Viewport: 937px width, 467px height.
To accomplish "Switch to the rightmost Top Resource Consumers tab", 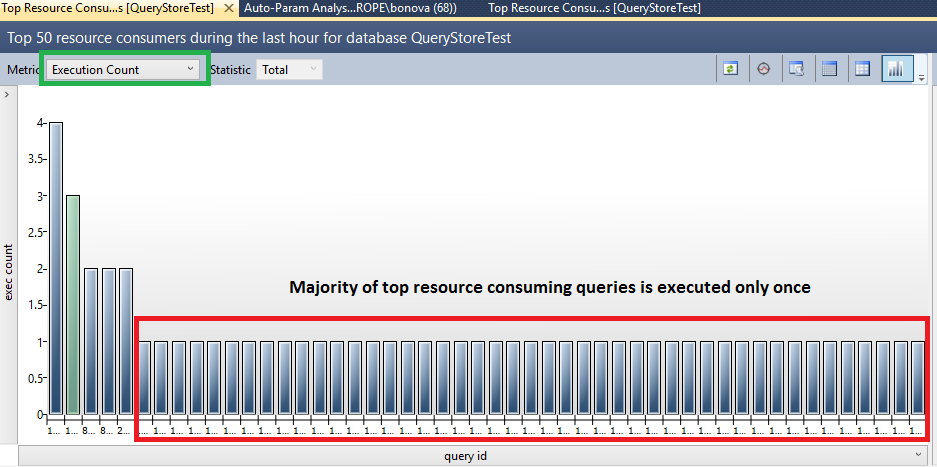I will [x=594, y=8].
